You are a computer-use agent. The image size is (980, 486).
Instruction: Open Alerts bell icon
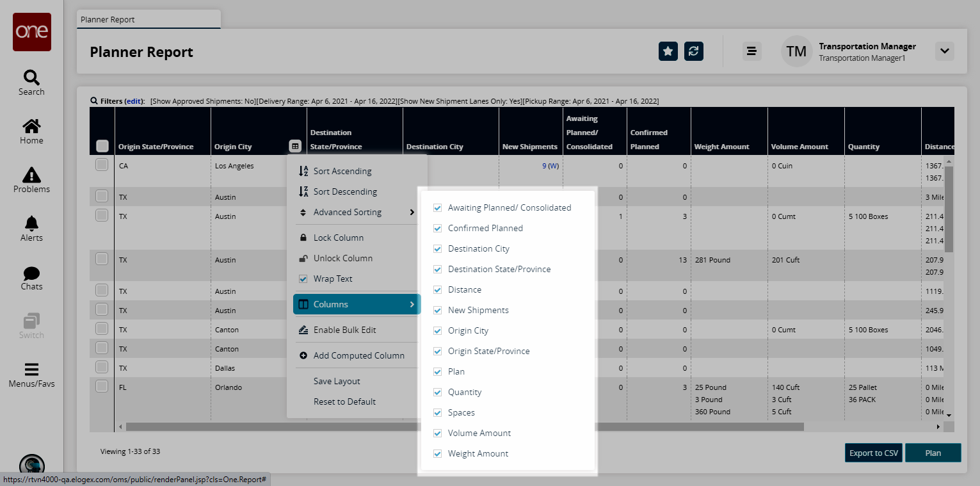pos(31,224)
